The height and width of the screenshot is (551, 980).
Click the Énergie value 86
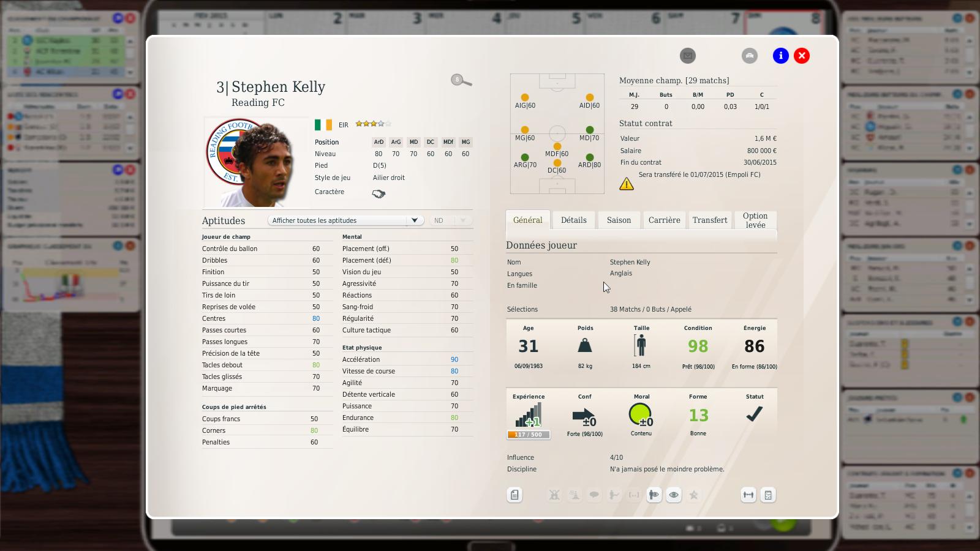[x=755, y=347]
